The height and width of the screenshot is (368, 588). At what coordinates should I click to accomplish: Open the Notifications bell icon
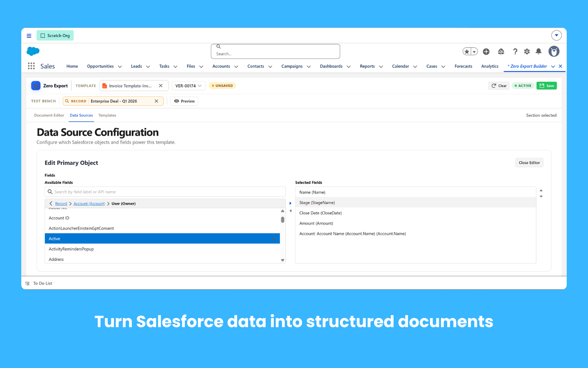click(538, 52)
